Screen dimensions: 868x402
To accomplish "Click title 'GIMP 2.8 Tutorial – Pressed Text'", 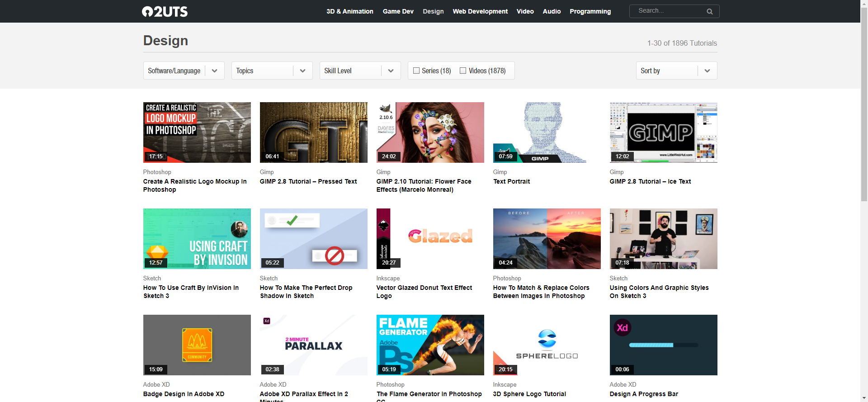I will 308,181.
